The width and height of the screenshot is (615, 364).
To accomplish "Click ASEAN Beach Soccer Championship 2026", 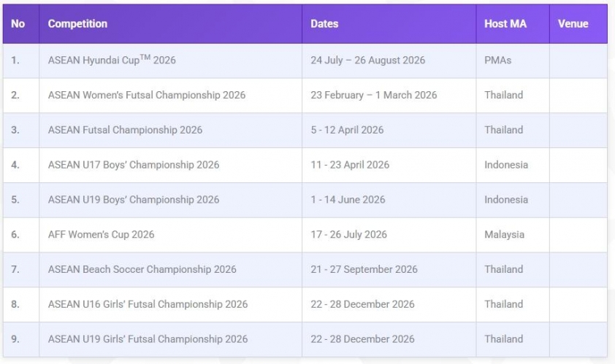I will (142, 269).
